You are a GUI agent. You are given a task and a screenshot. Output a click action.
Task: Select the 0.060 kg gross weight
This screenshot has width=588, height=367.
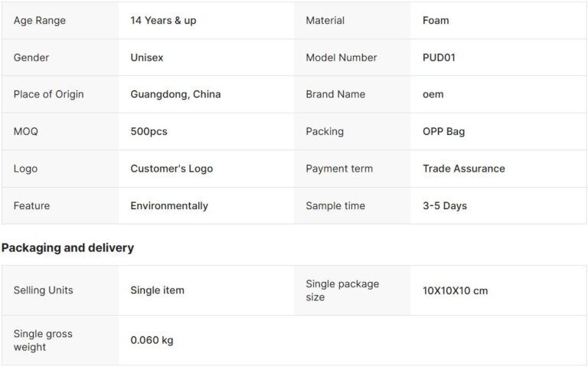point(152,340)
